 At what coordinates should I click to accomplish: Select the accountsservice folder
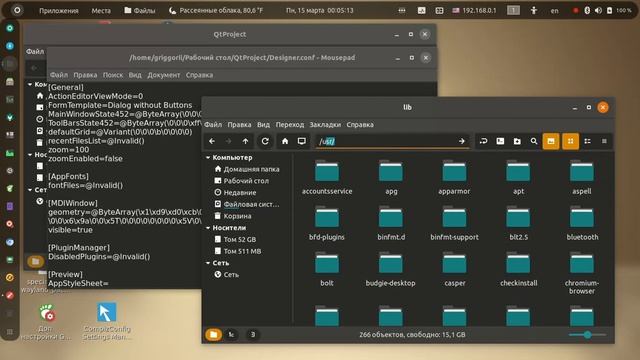coord(327,178)
